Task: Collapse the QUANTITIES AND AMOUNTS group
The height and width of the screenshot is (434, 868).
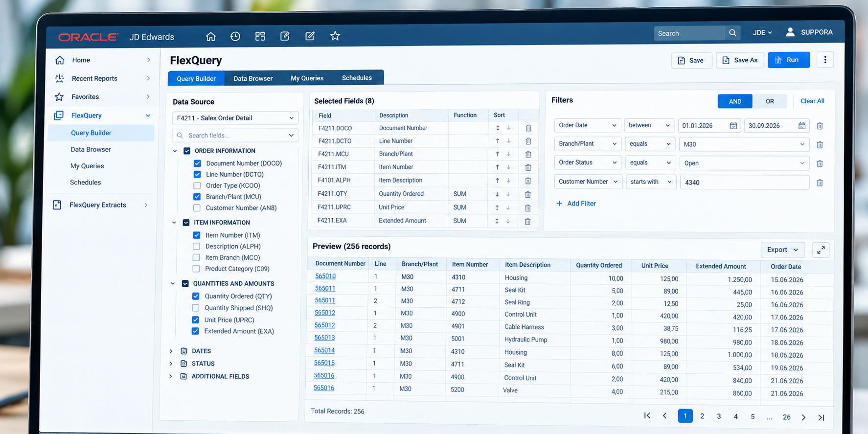Action: (x=173, y=283)
